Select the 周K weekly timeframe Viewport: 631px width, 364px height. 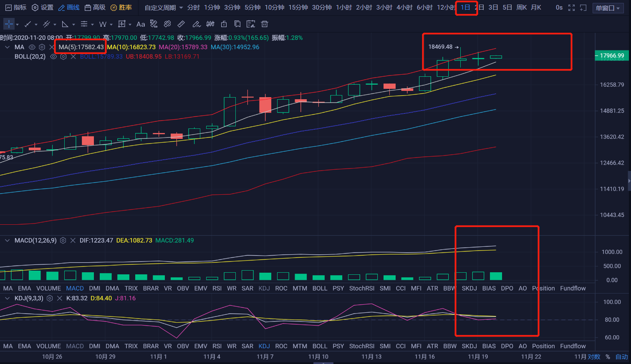521,8
